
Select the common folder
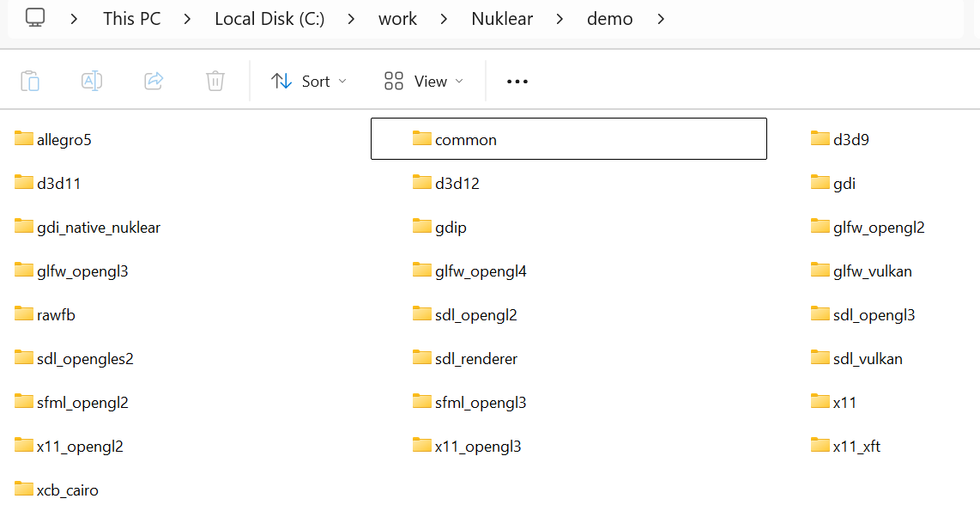[465, 140]
